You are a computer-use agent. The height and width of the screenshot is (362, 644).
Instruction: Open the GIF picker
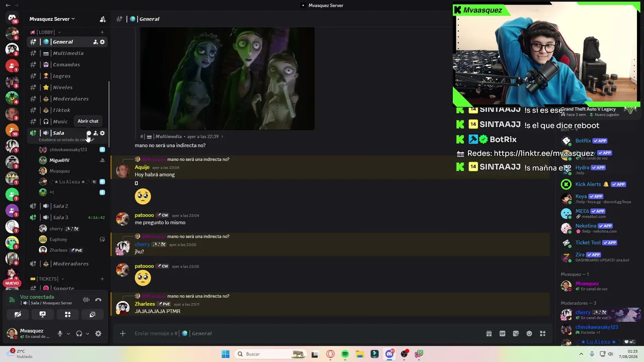[x=502, y=333]
